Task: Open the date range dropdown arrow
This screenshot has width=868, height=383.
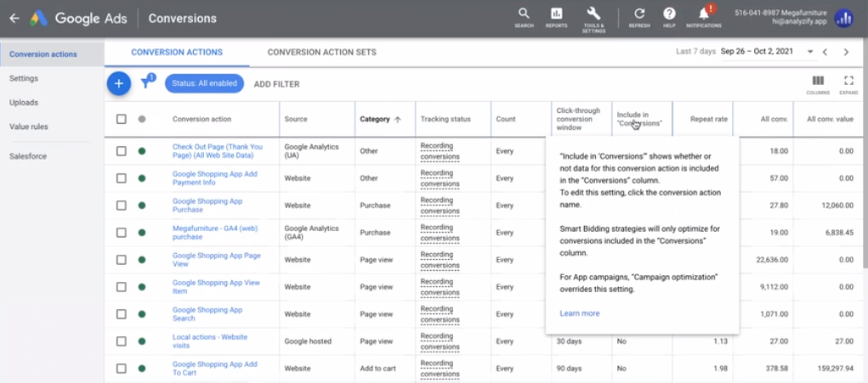Action: (x=810, y=52)
